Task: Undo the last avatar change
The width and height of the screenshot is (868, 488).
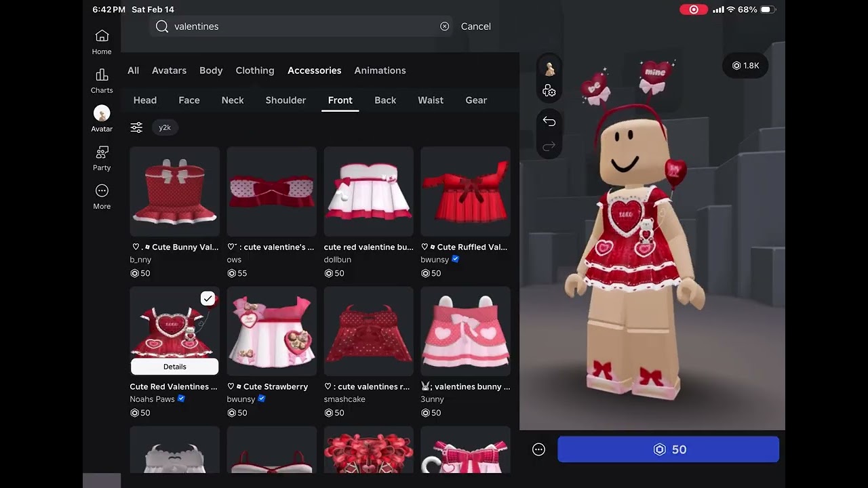Action: tap(549, 122)
